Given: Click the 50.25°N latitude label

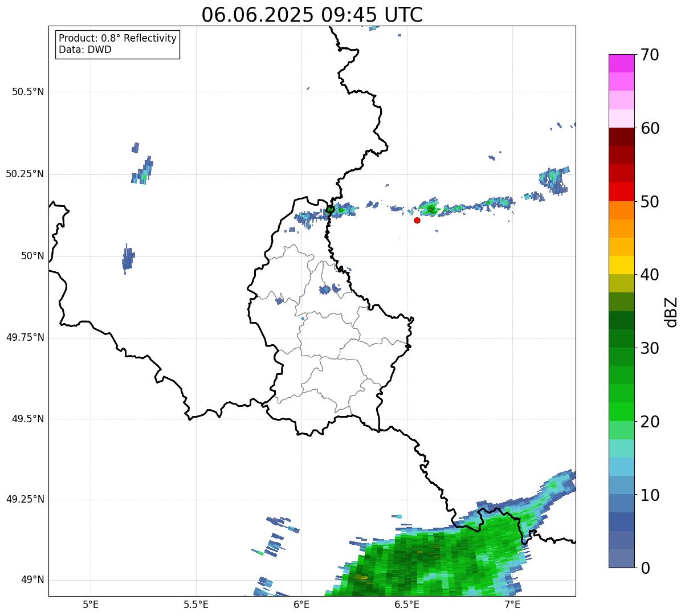Looking at the screenshot, I should tap(25, 174).
